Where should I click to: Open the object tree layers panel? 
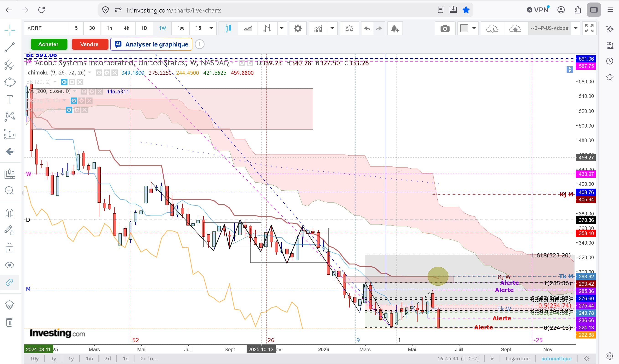[10, 305]
